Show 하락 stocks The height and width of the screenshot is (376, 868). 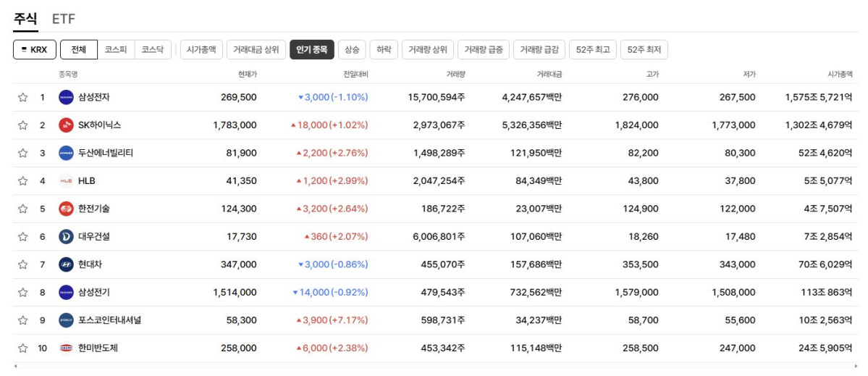384,49
